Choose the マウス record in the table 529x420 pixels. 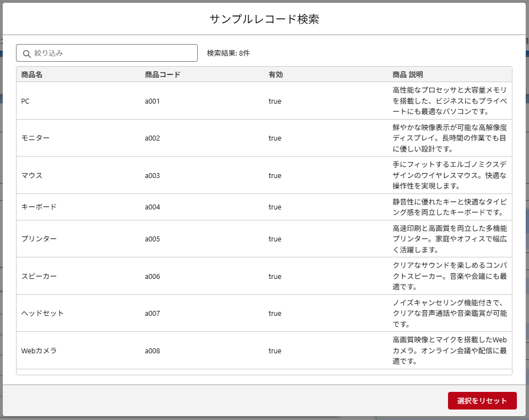pos(31,175)
